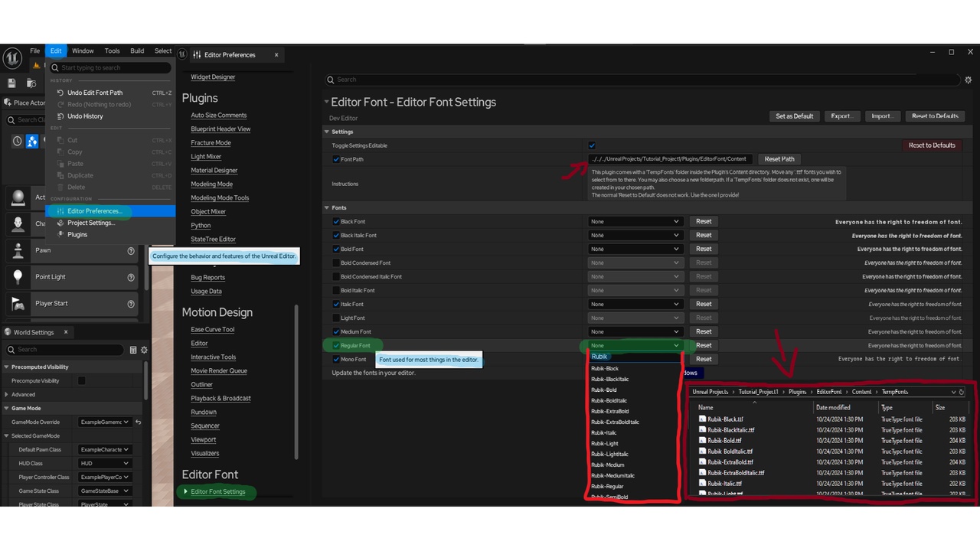Open the HUD Class dropdown
Image resolution: width=980 pixels, height=551 pixels.
105,464
